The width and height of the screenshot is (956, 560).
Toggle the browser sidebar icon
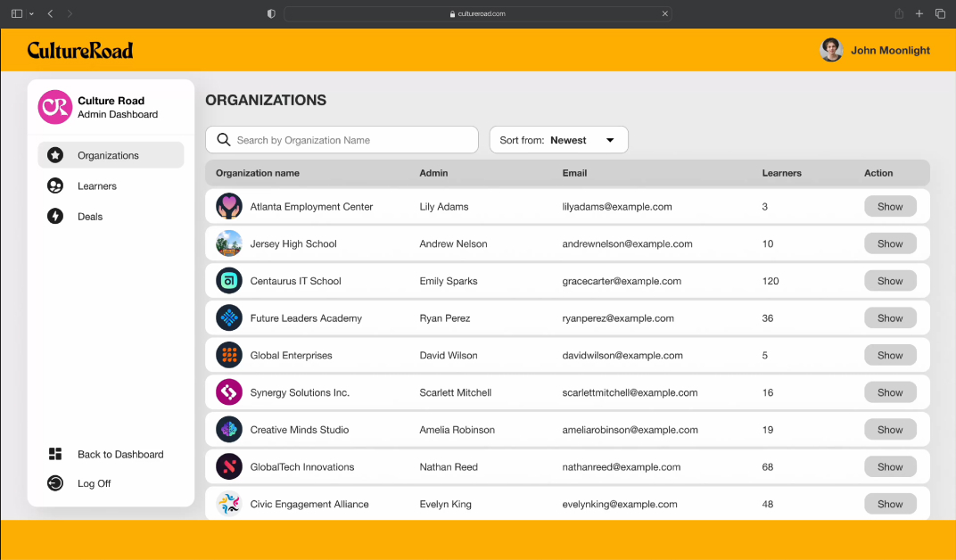17,13
